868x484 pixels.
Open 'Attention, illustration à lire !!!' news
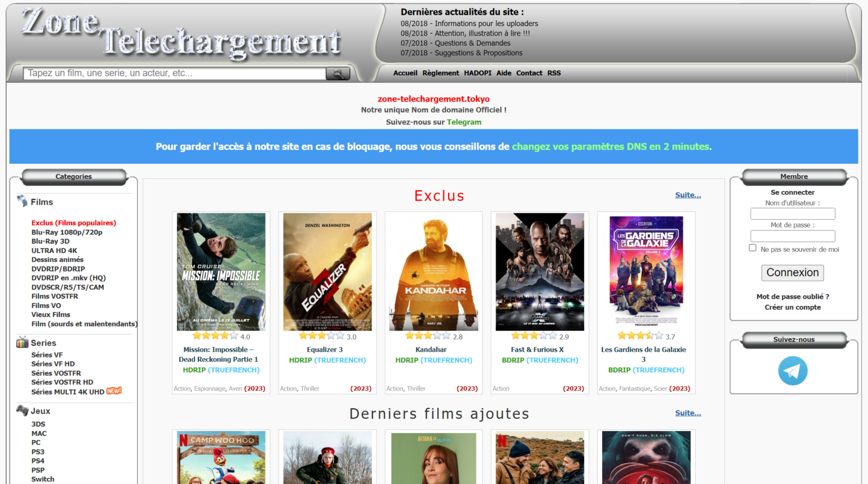pos(483,33)
